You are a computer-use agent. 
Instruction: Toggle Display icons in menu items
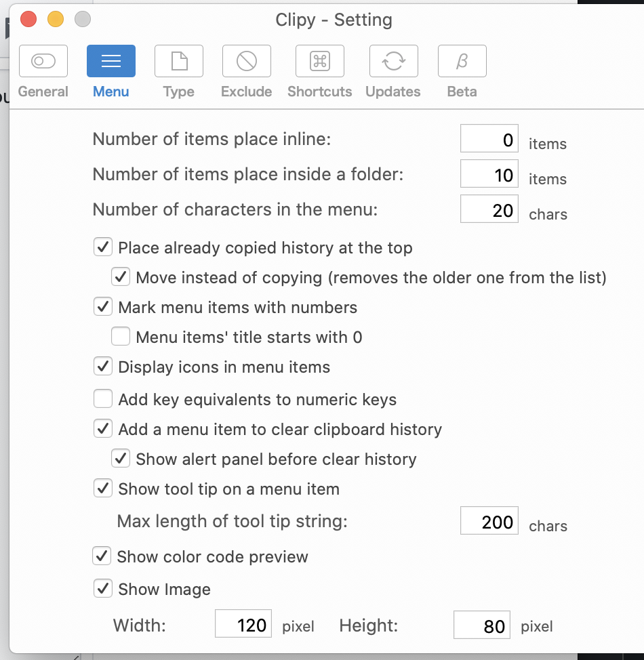[x=103, y=366]
